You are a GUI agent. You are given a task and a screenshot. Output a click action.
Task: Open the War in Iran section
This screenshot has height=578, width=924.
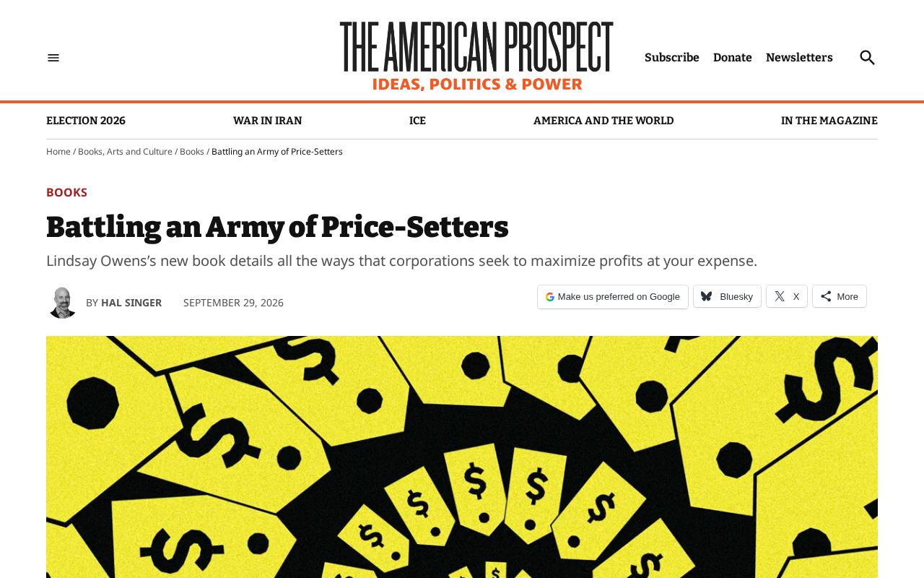[267, 121]
